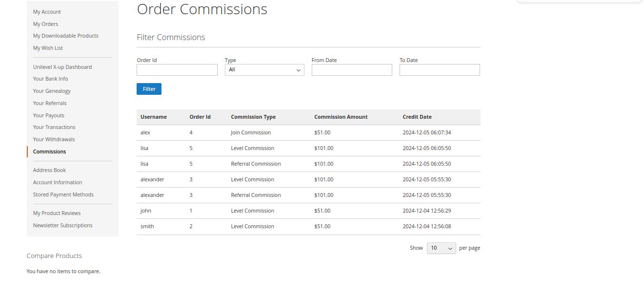This screenshot has width=644, height=281.
Task: Open the Address Book link
Action: click(x=49, y=170)
